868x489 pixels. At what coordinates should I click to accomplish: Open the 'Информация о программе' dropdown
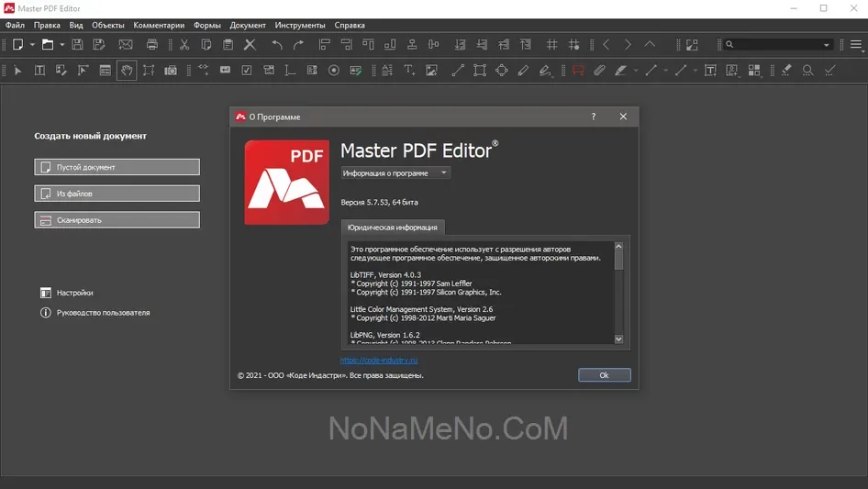[x=395, y=172]
